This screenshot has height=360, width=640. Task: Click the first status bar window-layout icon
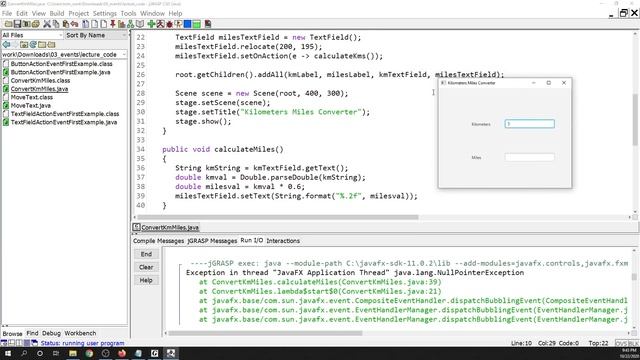point(4,343)
